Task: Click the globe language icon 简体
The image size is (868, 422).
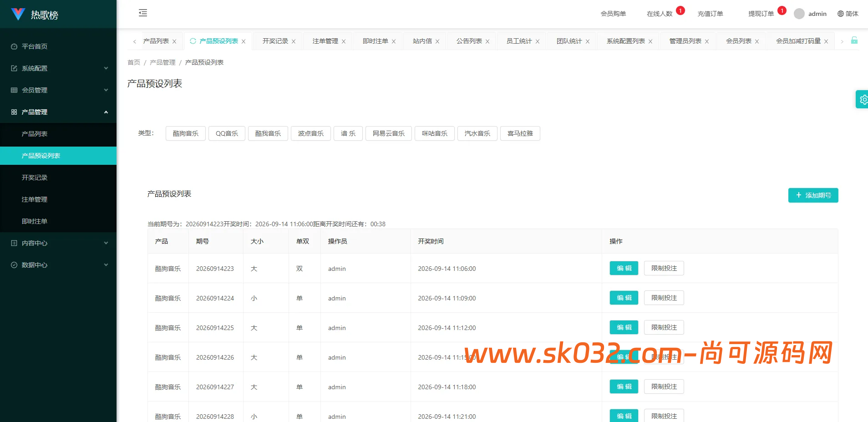Action: tap(848, 14)
